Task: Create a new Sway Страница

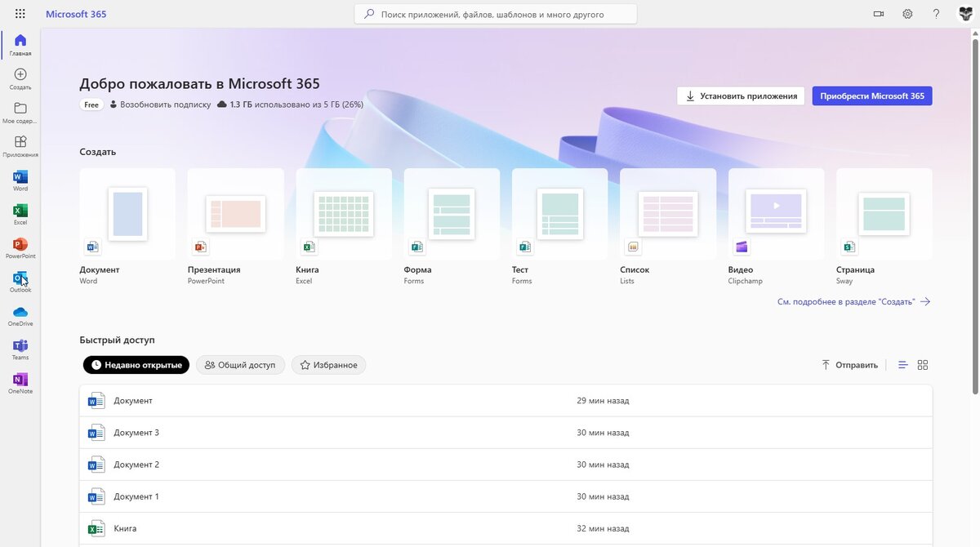Action: [884, 226]
